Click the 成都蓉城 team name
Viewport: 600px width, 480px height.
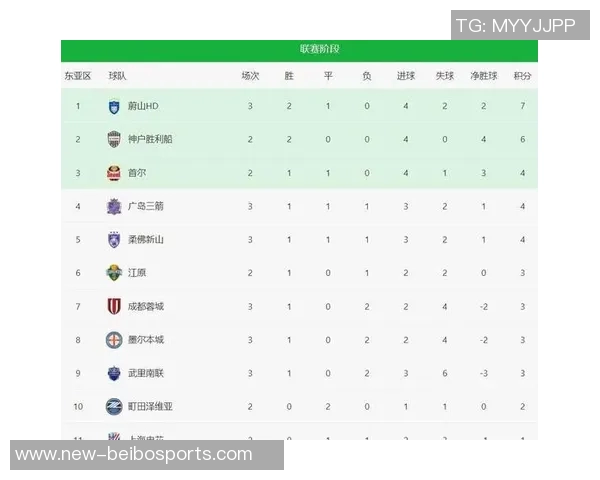click(x=146, y=306)
